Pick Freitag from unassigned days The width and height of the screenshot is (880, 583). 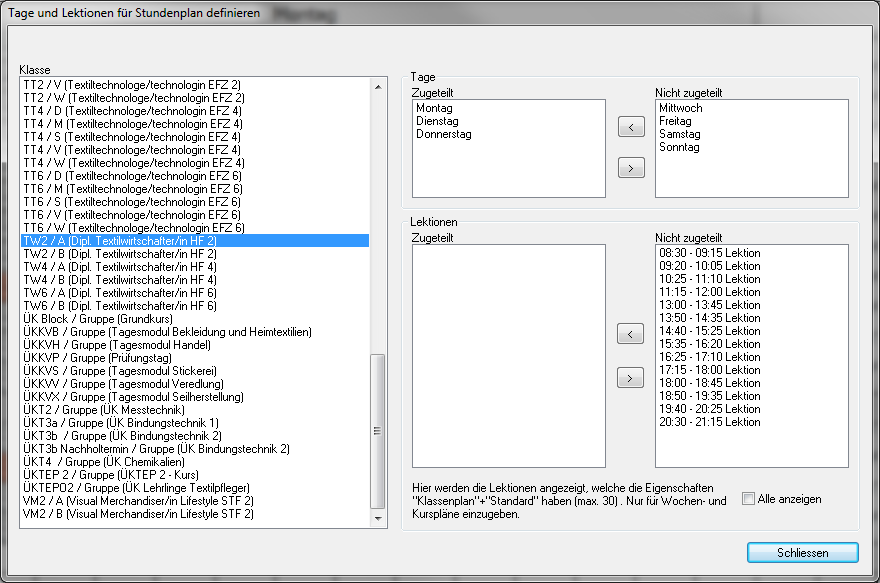(675, 121)
